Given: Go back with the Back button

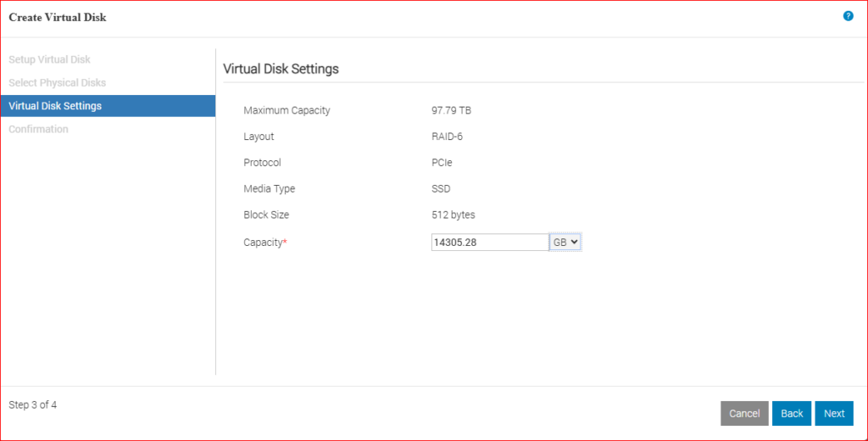Looking at the screenshot, I should pos(791,413).
